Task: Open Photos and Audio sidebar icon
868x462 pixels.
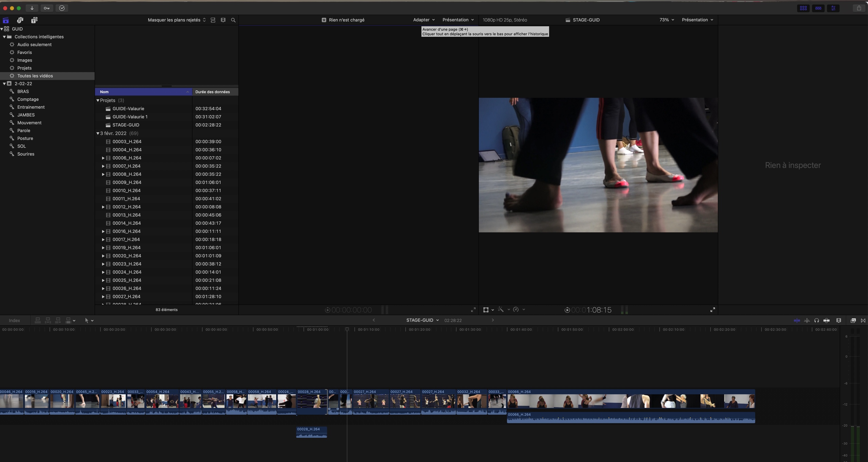Action: click(20, 20)
